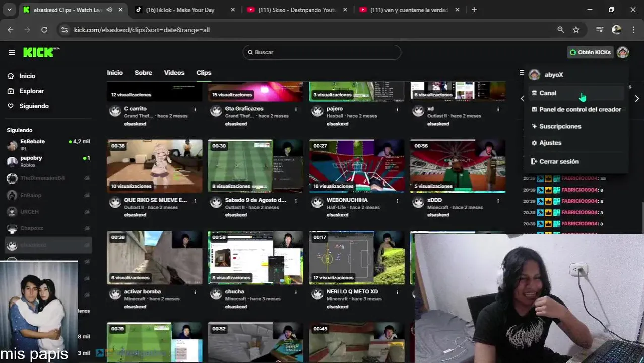Close the elsaskexd Clips browser tab
644x363 pixels.
[120, 10]
